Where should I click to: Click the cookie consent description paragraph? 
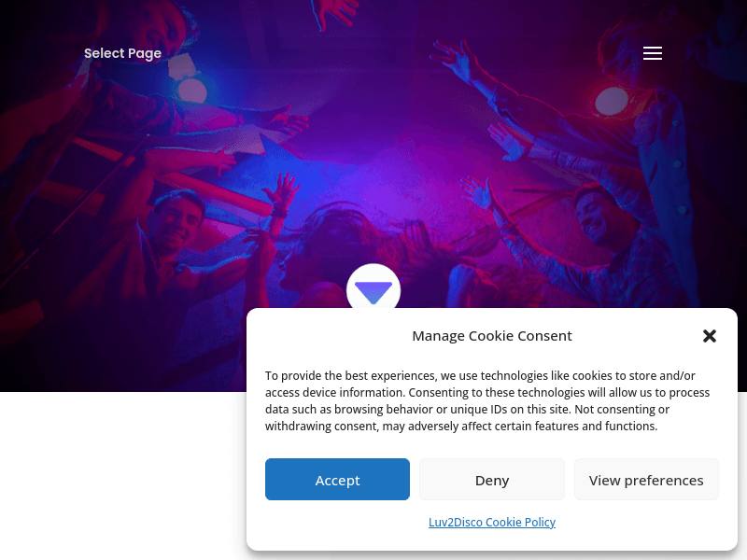coord(487,400)
